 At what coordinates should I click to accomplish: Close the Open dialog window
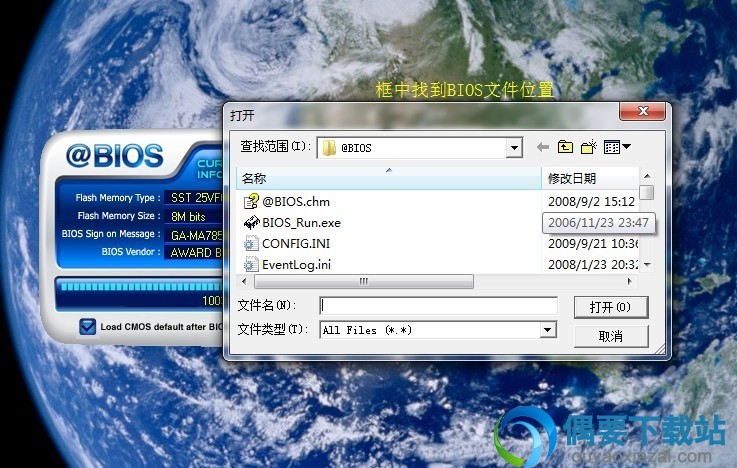(x=643, y=111)
